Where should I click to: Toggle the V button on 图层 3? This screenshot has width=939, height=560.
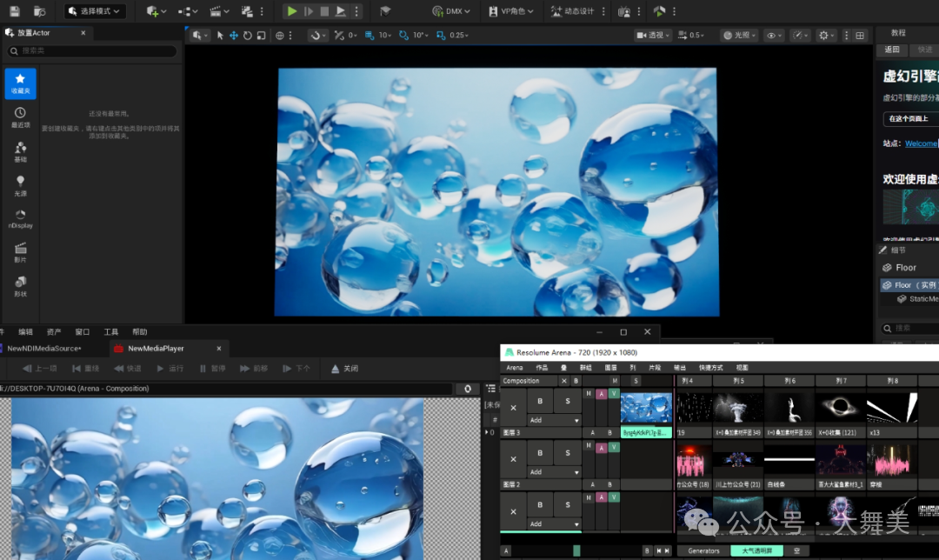[614, 394]
